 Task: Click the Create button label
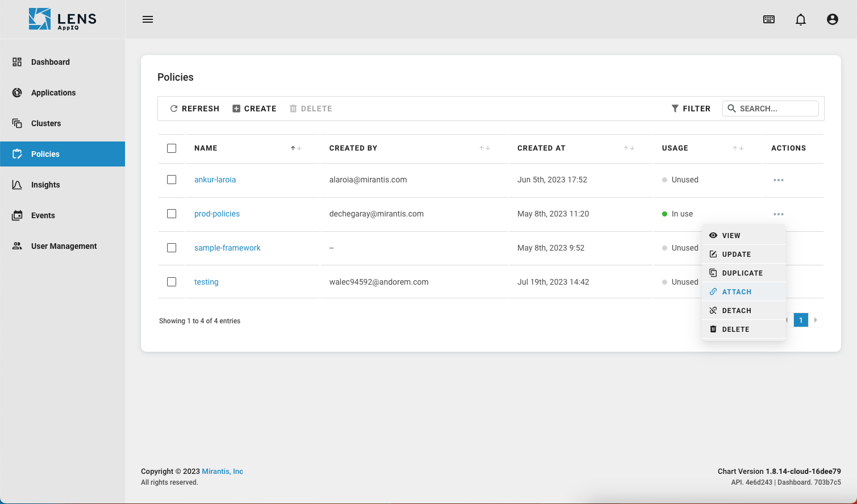(260, 109)
